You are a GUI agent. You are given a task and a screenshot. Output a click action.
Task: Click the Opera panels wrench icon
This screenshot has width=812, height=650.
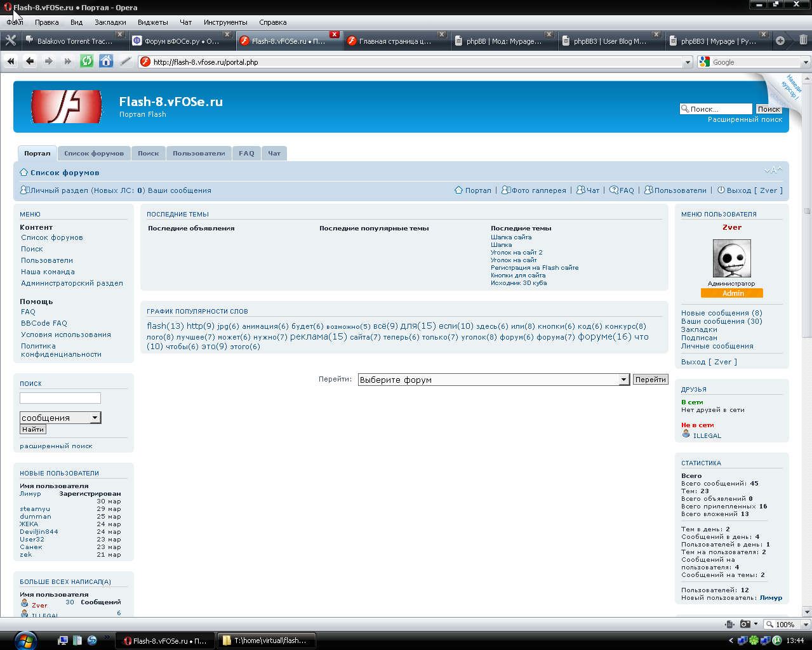click(x=10, y=41)
